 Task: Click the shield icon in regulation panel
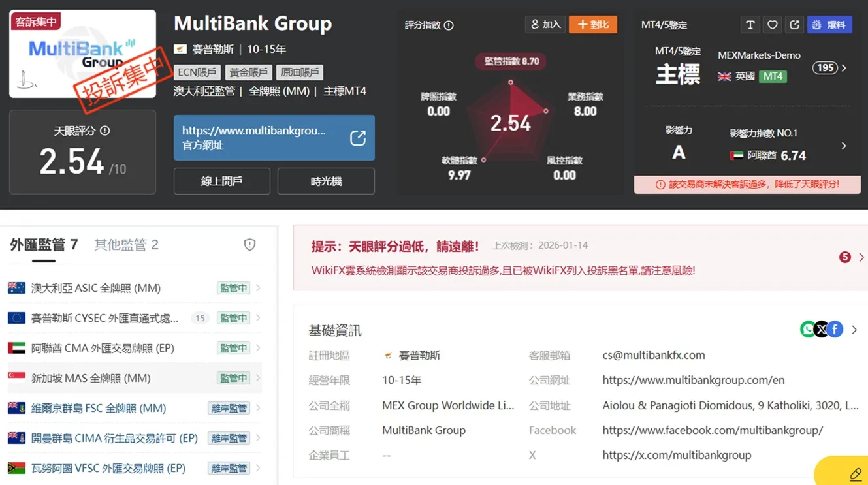tap(249, 245)
